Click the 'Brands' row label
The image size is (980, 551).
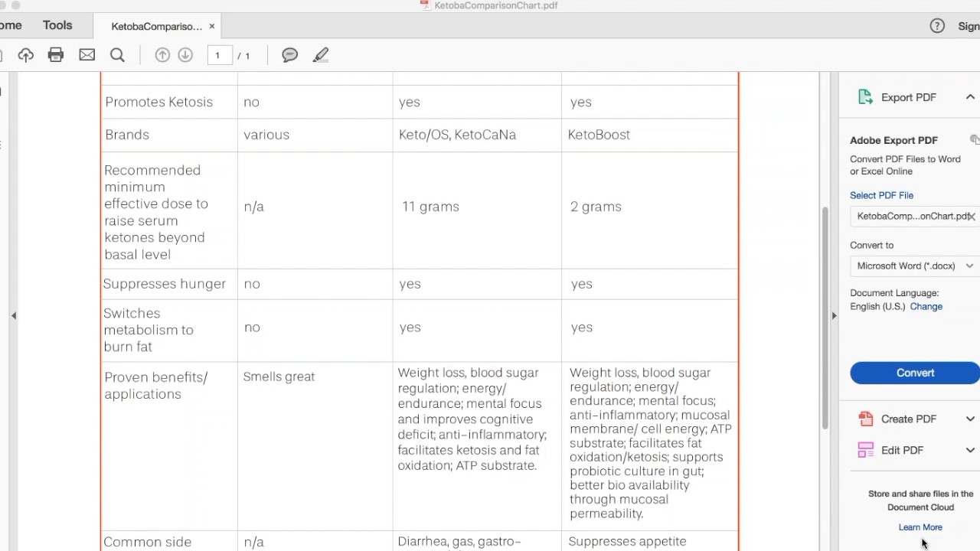click(x=127, y=135)
